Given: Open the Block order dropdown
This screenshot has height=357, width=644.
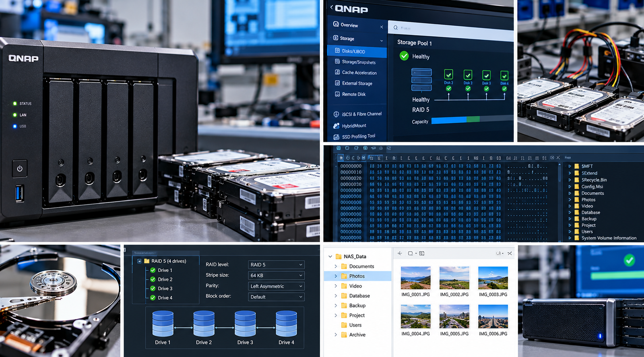Looking at the screenshot, I should pos(276,297).
